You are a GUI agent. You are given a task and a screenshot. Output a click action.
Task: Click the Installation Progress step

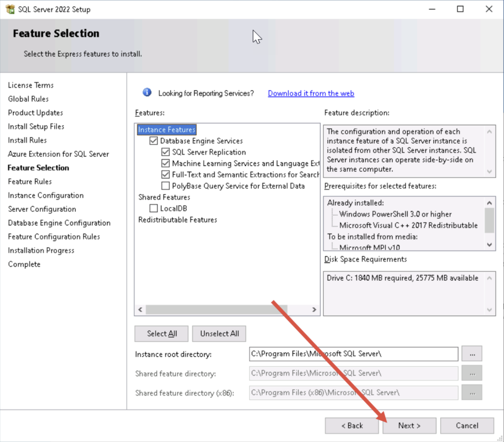(41, 251)
